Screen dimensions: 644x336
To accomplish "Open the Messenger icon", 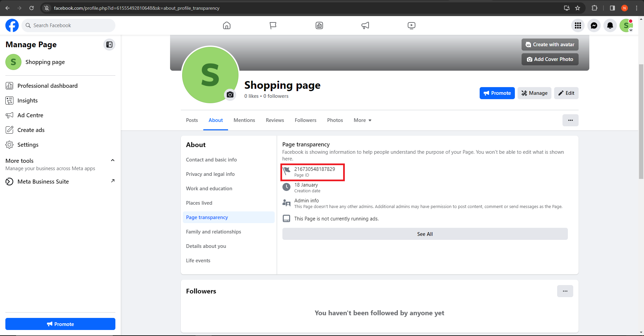I will tap(594, 25).
